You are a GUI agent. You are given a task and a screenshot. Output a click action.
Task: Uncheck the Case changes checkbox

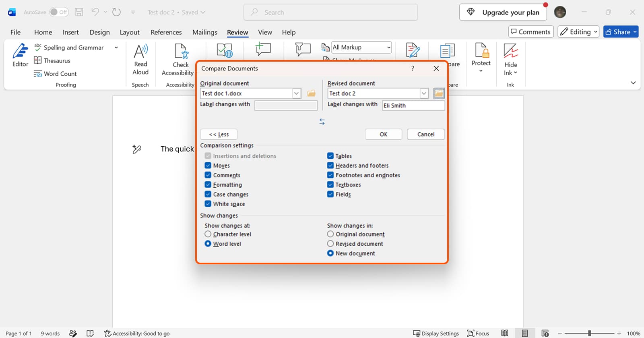(x=208, y=194)
